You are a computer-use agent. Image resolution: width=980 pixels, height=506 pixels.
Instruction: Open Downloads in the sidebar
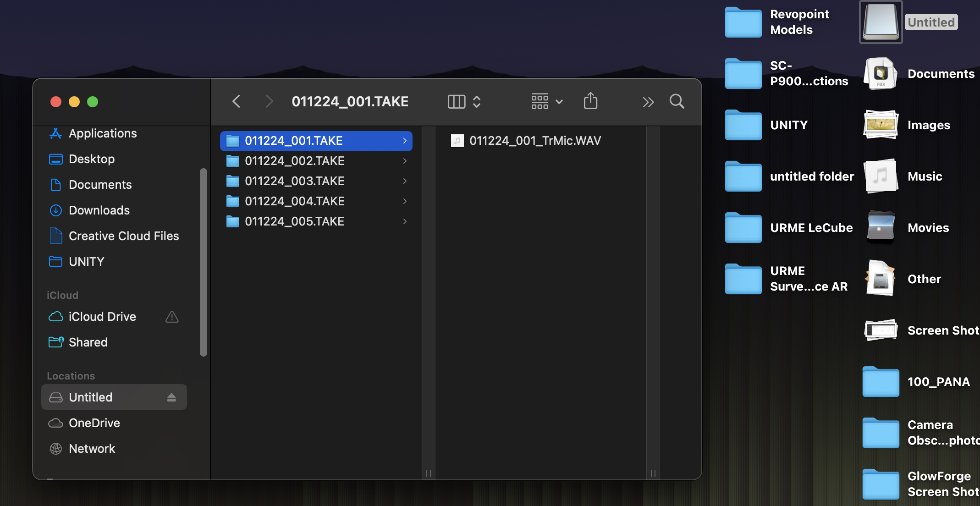pos(99,210)
